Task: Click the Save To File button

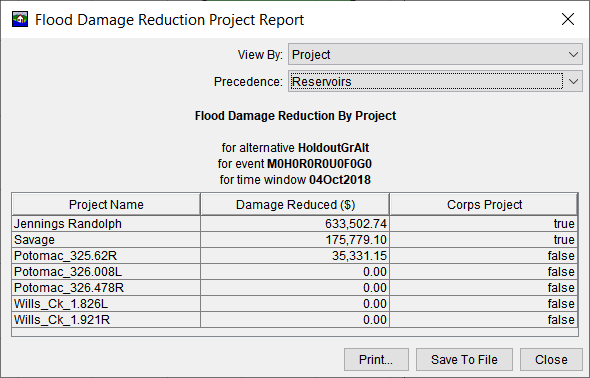Action: (464, 360)
